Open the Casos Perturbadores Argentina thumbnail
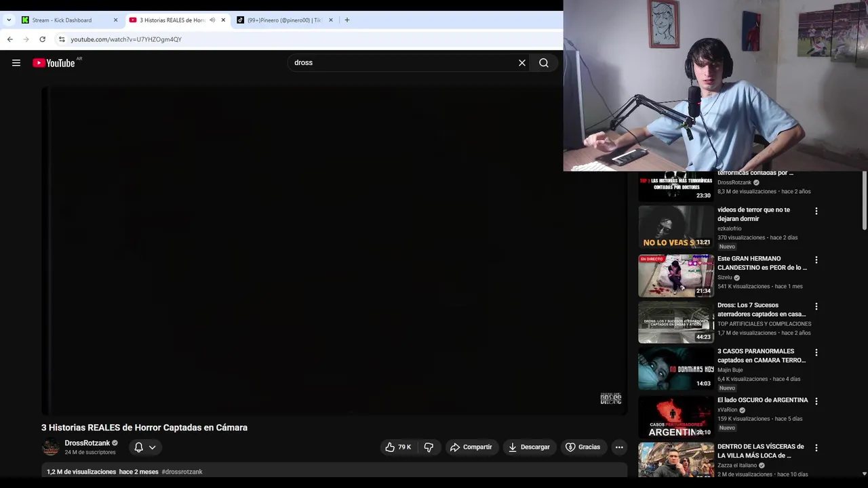868x488 pixels. pos(676,418)
